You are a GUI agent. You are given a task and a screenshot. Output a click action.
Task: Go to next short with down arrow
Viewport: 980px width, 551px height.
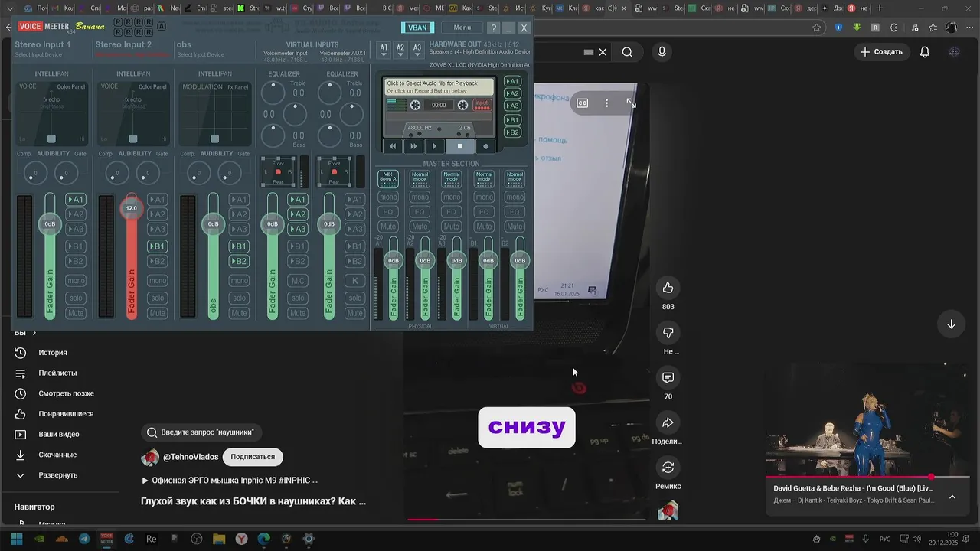point(951,324)
